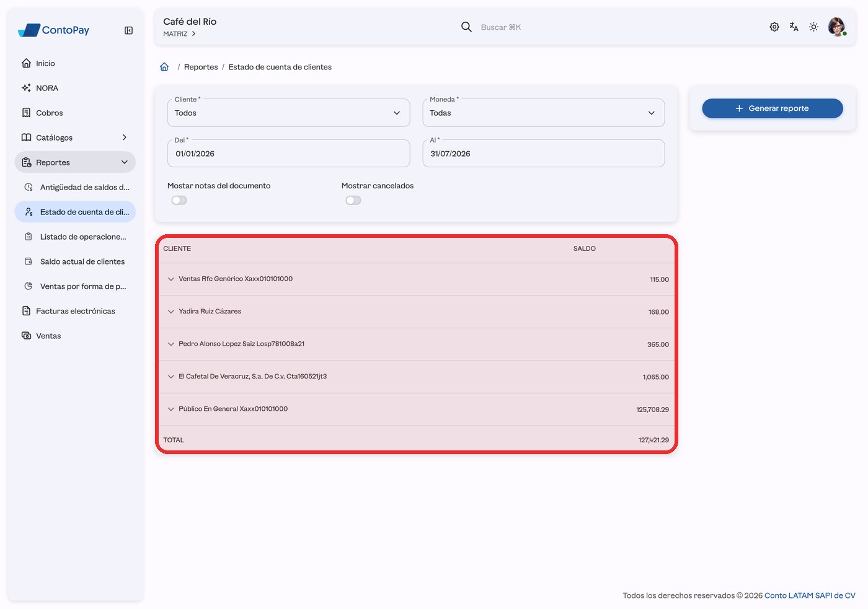Image resolution: width=868 pixels, height=609 pixels.
Task: Click Generar reporte button
Action: (x=773, y=108)
